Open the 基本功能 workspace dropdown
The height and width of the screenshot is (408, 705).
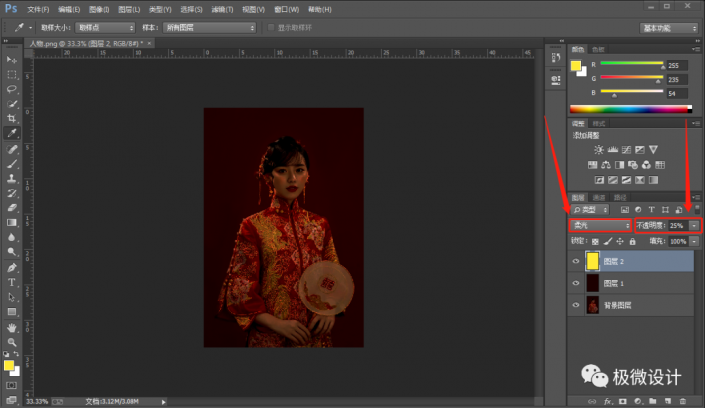point(670,27)
